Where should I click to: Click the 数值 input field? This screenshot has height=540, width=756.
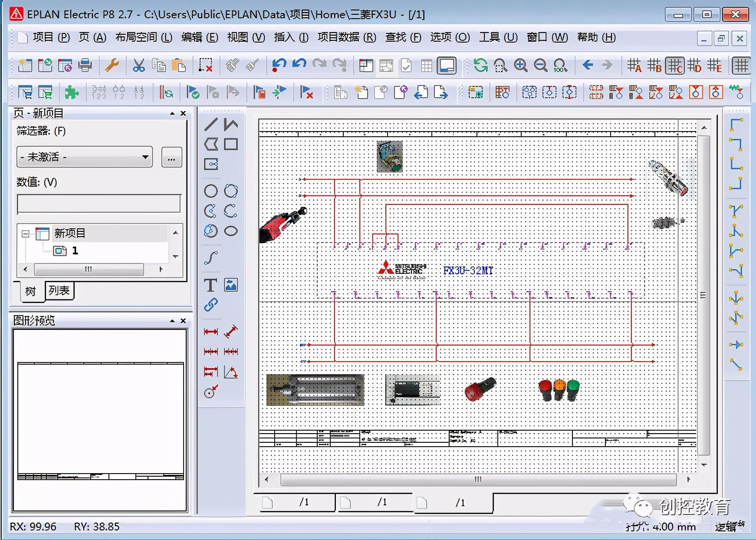(99, 204)
